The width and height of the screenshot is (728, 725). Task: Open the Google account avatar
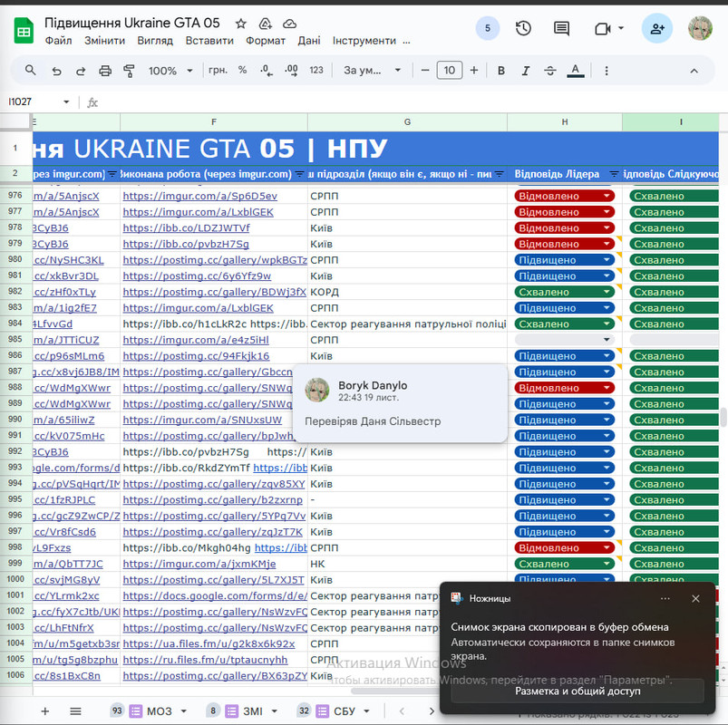pos(700,28)
